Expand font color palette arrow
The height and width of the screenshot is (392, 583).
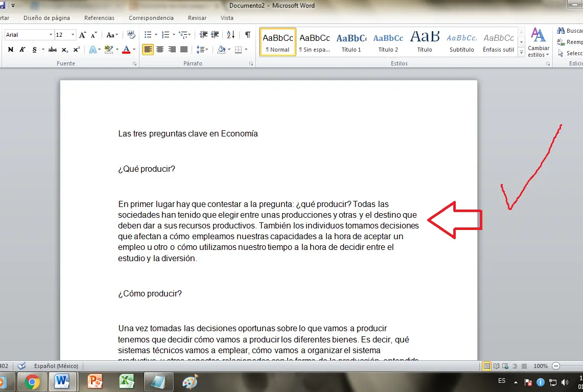[134, 50]
